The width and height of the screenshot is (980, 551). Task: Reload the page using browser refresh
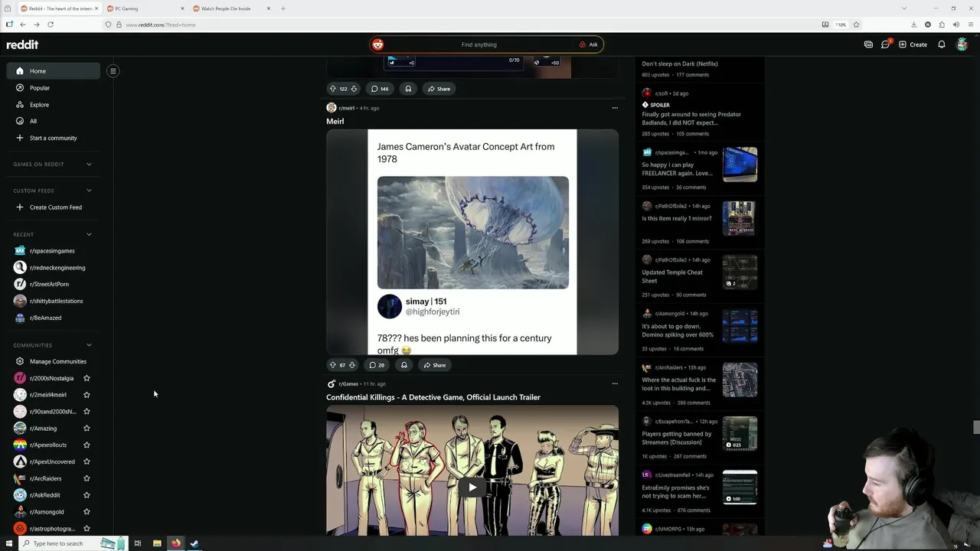click(51, 24)
